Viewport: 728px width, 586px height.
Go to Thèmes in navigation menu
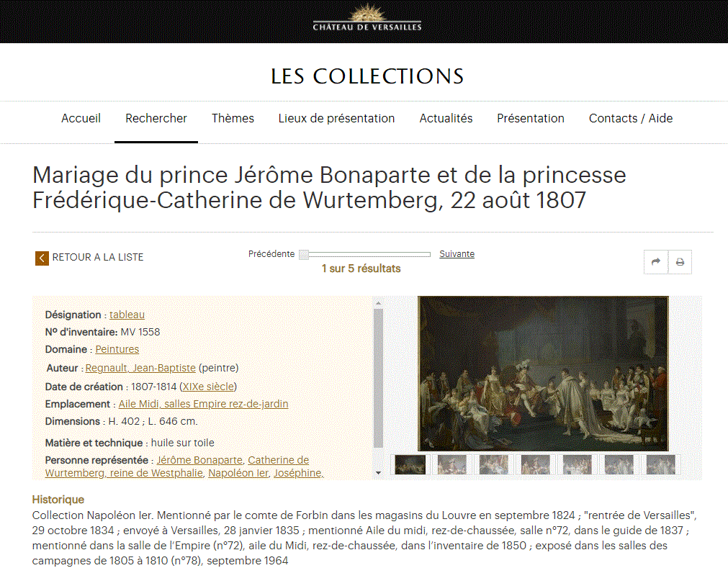click(233, 118)
